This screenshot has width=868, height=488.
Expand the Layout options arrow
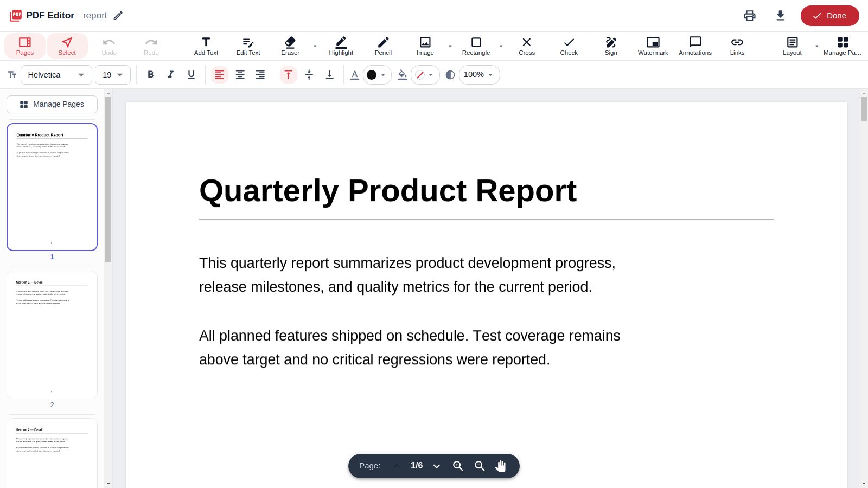point(817,46)
